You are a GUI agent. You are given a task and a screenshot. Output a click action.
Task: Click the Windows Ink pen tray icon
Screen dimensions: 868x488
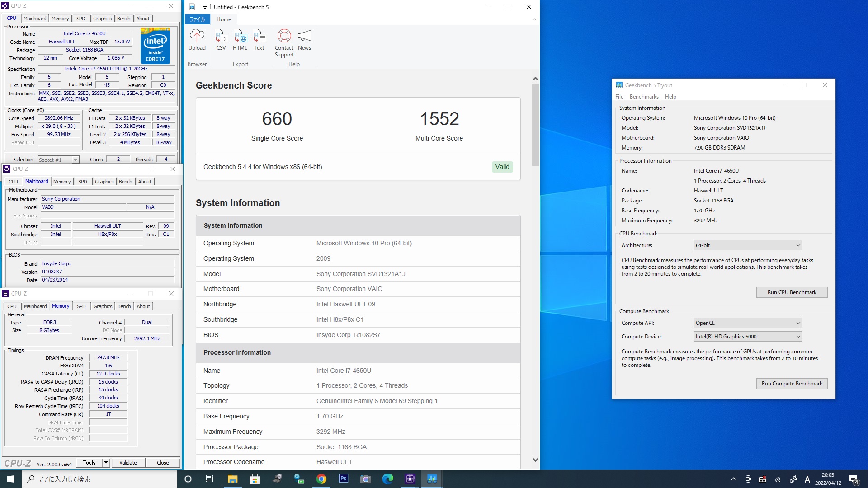[793, 479]
